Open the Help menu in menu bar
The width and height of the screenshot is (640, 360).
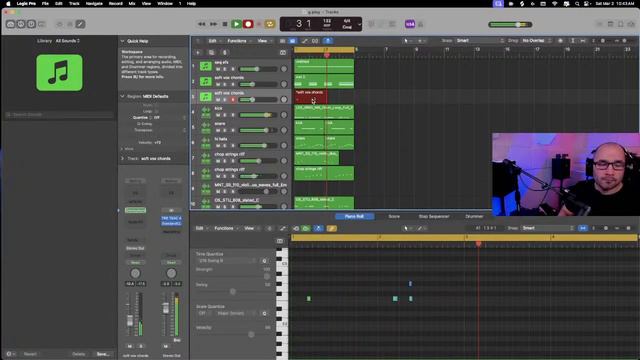click(191, 3)
